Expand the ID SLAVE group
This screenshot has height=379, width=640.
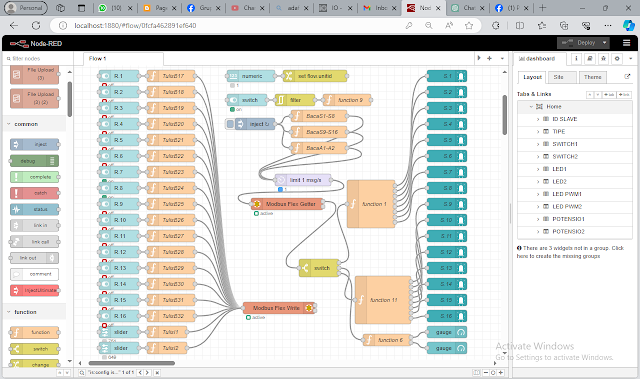click(538, 119)
